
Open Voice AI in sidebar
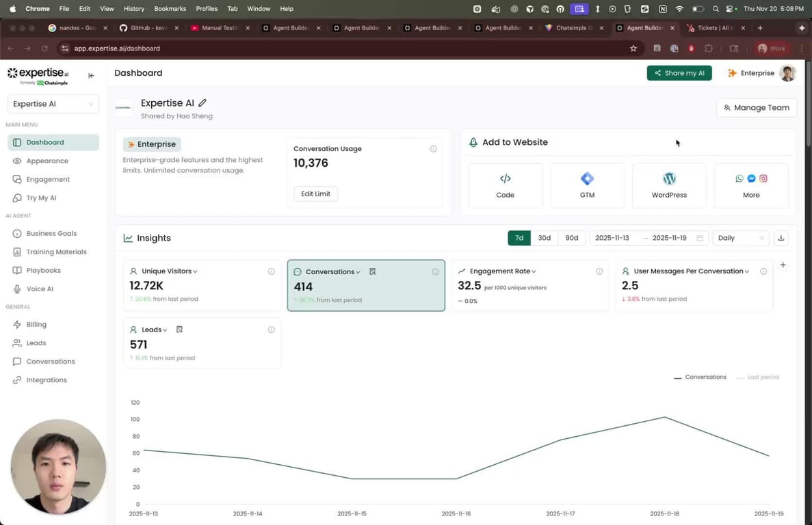tap(53, 289)
